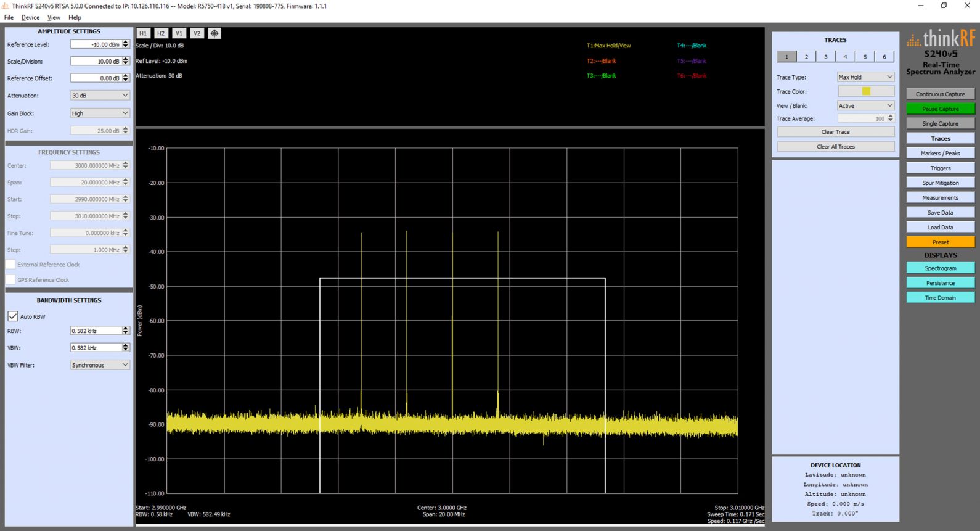
Task: Click Reference Level stepper arrows
Action: point(126,44)
